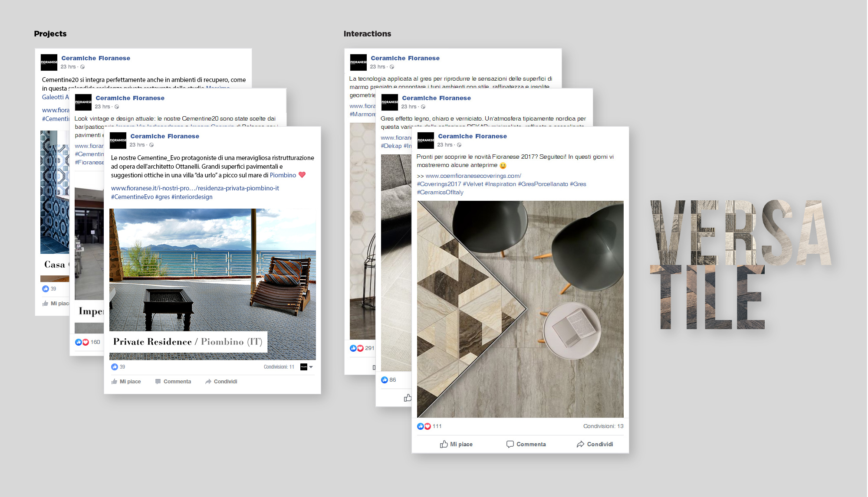
Task: Click #Coverings2017 hashtag
Action: (439, 184)
